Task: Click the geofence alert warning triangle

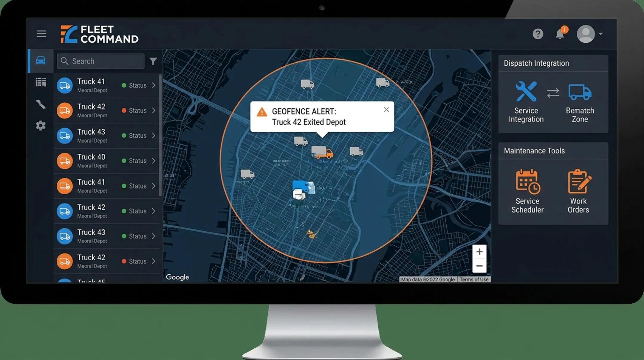Action: point(262,112)
